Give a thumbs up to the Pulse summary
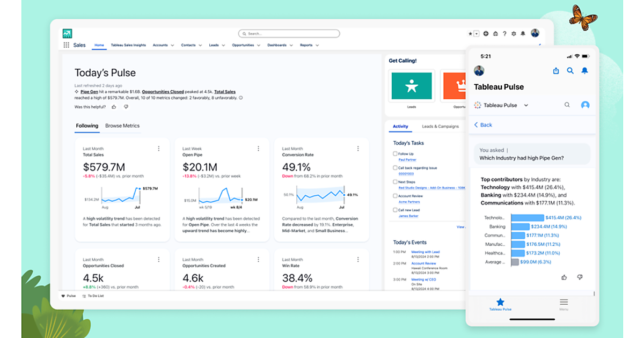This screenshot has width=644, height=338. tap(114, 107)
